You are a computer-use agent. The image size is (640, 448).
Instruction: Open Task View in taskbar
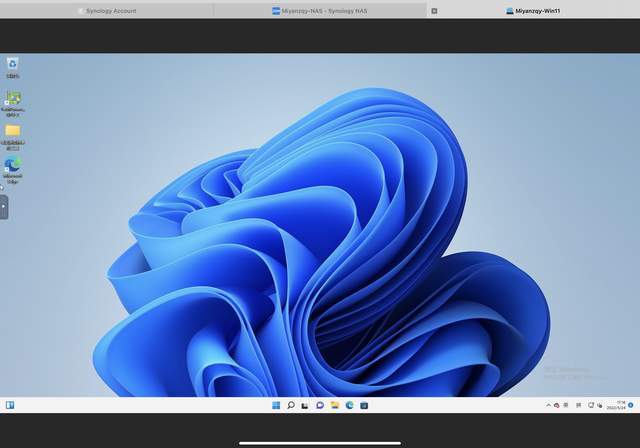(305, 405)
